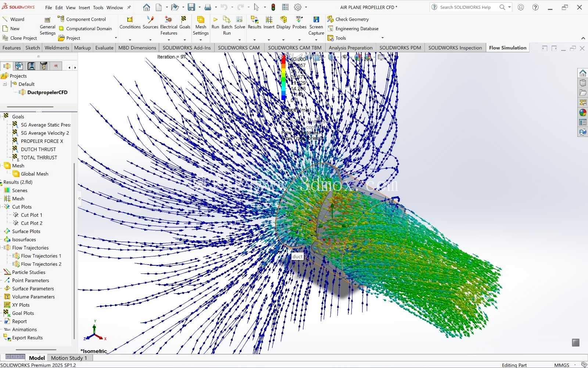Run the calculation with the Run icon
This screenshot has height=368, width=588.
pyautogui.click(x=215, y=23)
